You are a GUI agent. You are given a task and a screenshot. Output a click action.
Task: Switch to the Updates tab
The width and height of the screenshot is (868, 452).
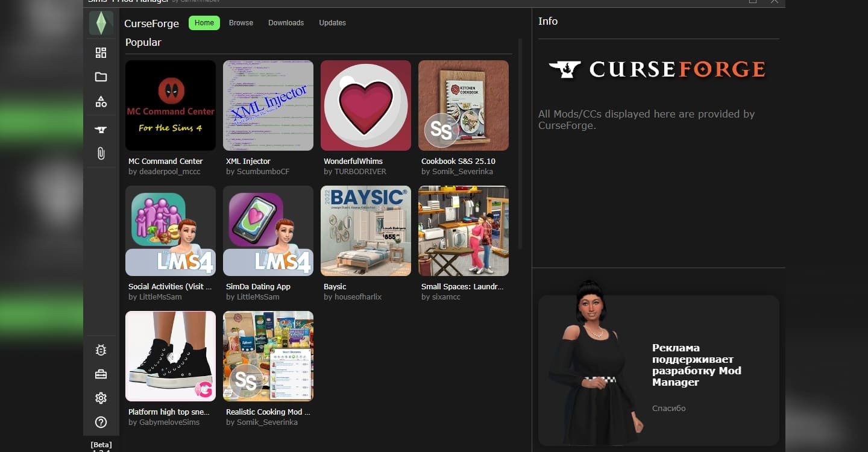[332, 23]
